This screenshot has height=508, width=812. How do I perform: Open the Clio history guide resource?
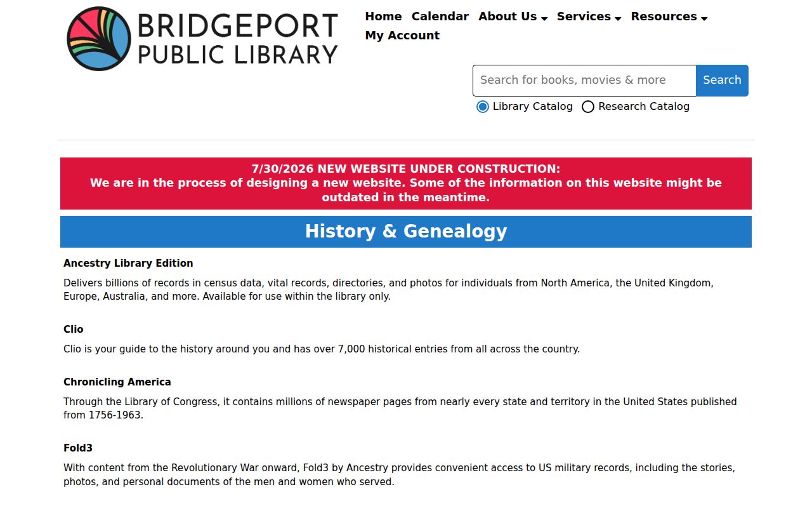[74, 330]
